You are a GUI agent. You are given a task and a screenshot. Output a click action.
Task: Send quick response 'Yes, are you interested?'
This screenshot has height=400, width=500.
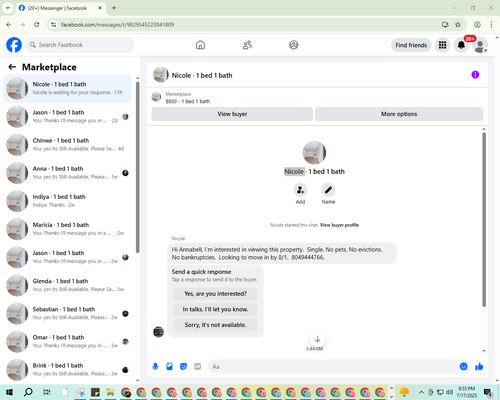click(x=215, y=294)
